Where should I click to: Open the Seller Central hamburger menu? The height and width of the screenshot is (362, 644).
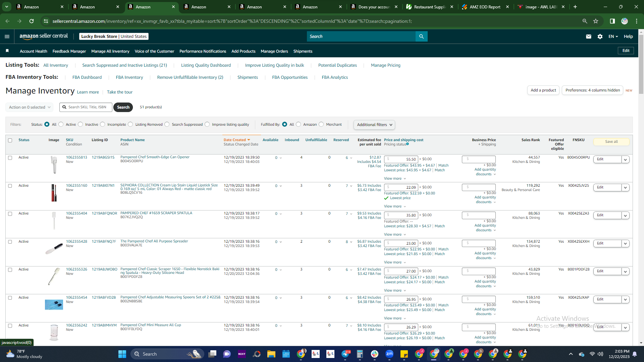(x=7, y=37)
